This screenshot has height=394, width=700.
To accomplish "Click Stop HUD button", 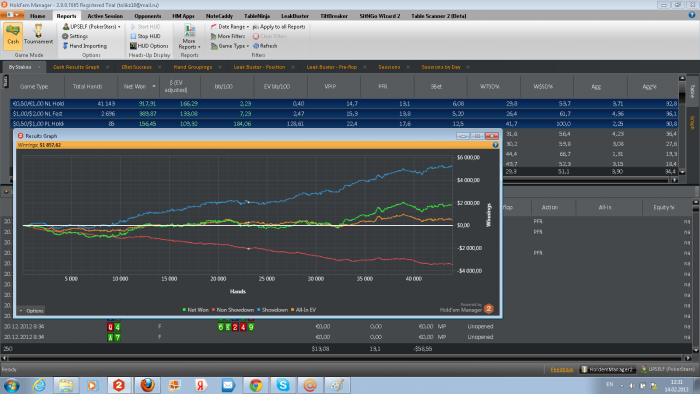I will click(x=145, y=36).
